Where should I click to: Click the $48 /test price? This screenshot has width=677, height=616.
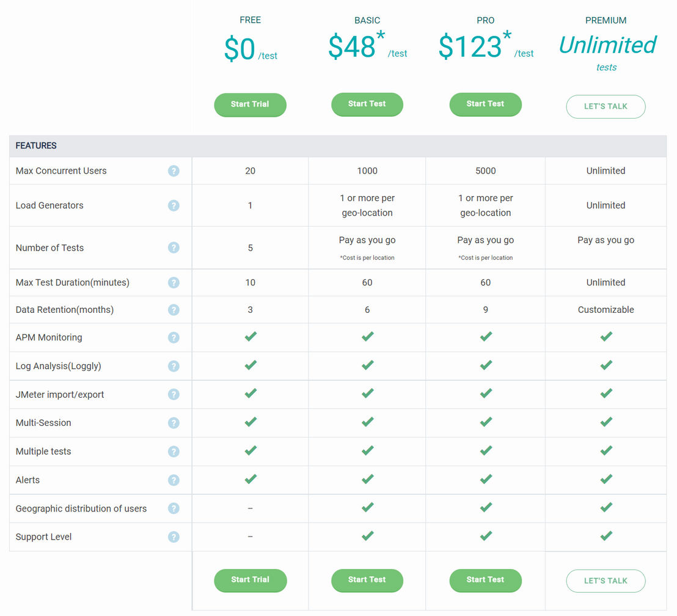tap(367, 45)
